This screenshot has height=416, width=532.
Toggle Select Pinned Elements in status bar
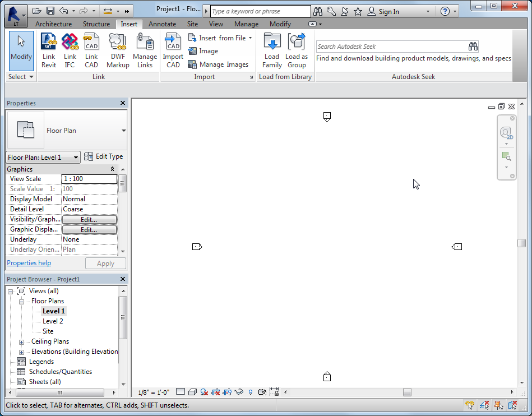click(x=498, y=405)
